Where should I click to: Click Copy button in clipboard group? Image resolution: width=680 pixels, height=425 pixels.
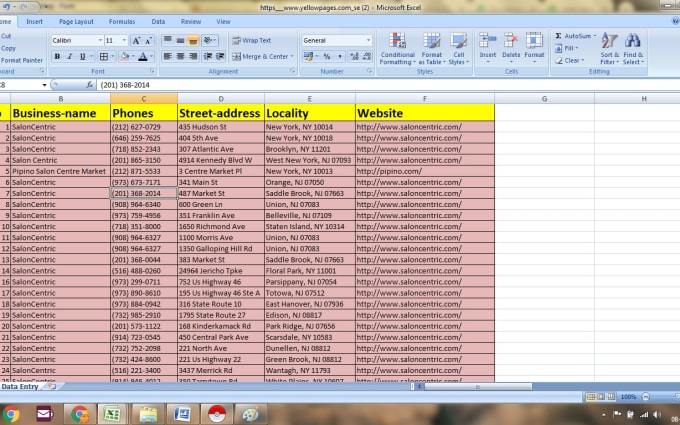(8, 48)
